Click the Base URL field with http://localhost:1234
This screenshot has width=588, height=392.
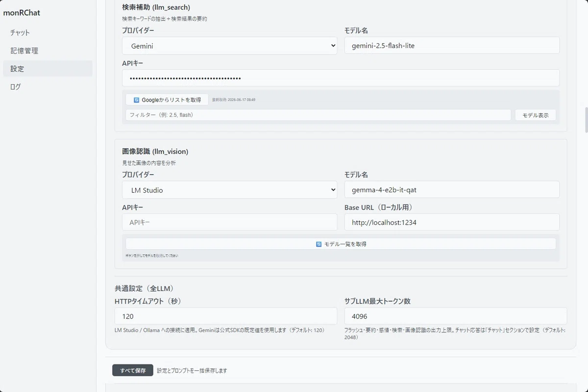452,222
